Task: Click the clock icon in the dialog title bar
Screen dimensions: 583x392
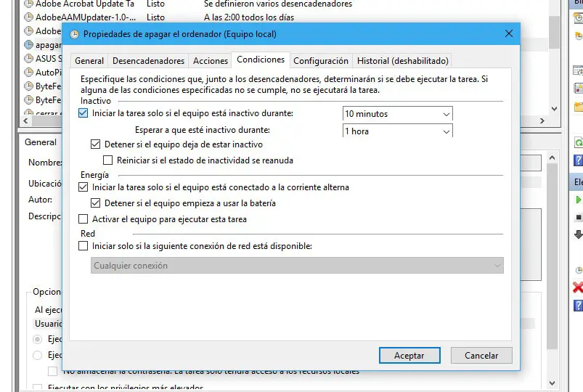Action: coord(74,35)
